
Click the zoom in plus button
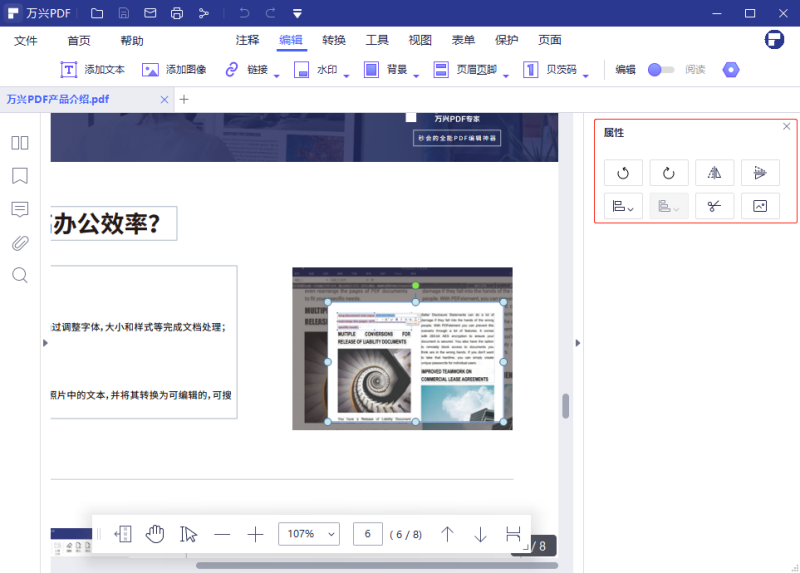coord(255,534)
